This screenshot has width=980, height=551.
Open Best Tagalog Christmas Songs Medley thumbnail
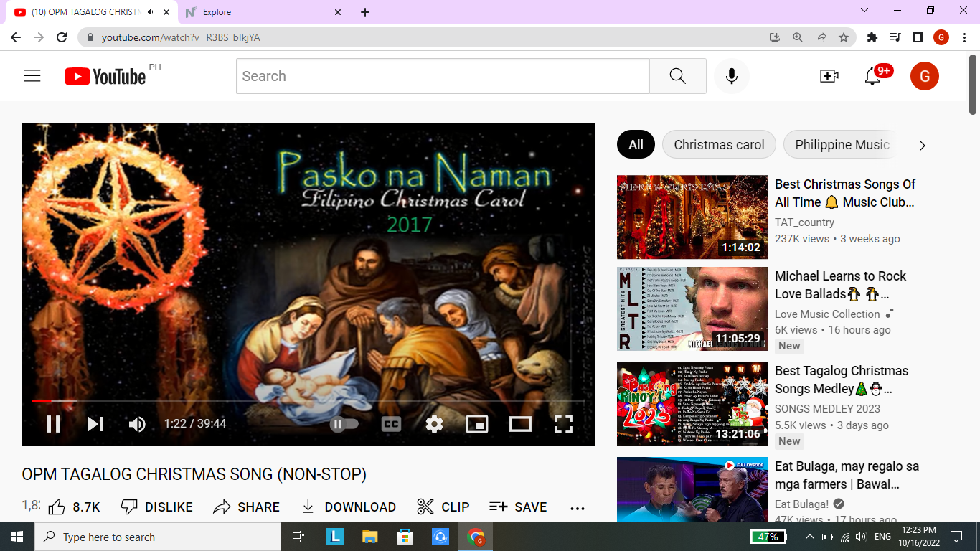pyautogui.click(x=692, y=404)
